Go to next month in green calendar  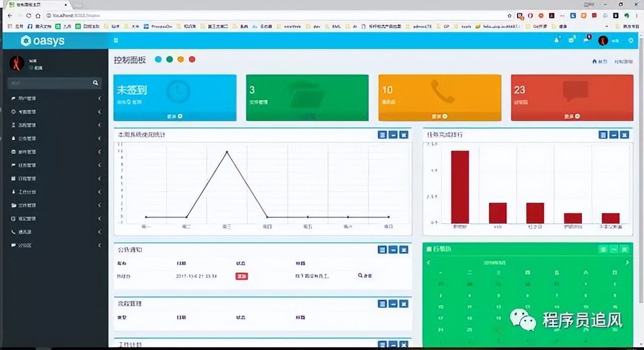tap(627, 262)
